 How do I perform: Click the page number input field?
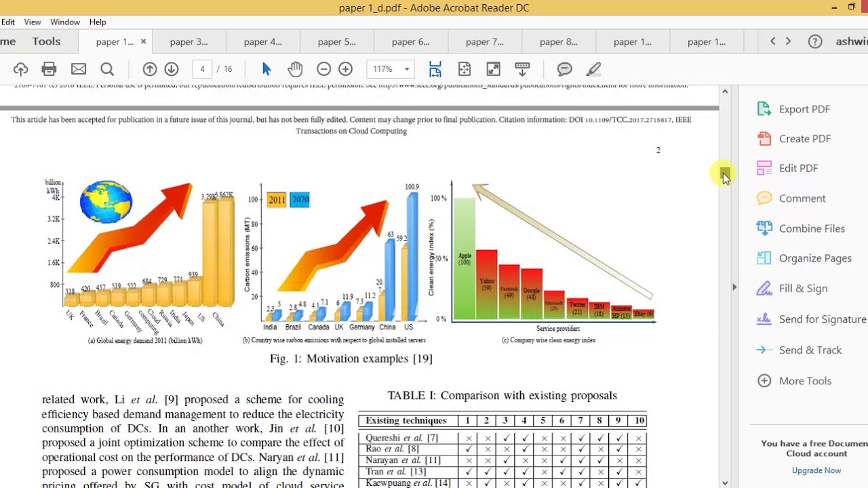[x=202, y=69]
